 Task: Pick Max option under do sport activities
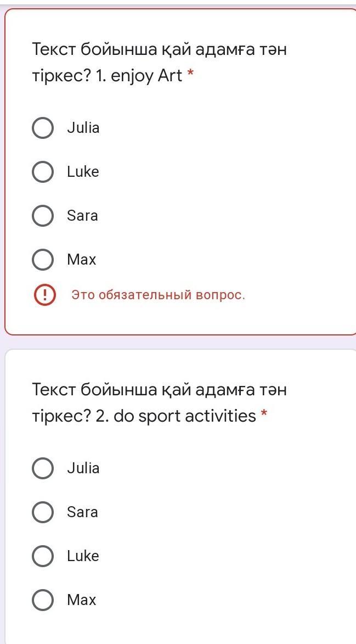pyautogui.click(x=43, y=600)
